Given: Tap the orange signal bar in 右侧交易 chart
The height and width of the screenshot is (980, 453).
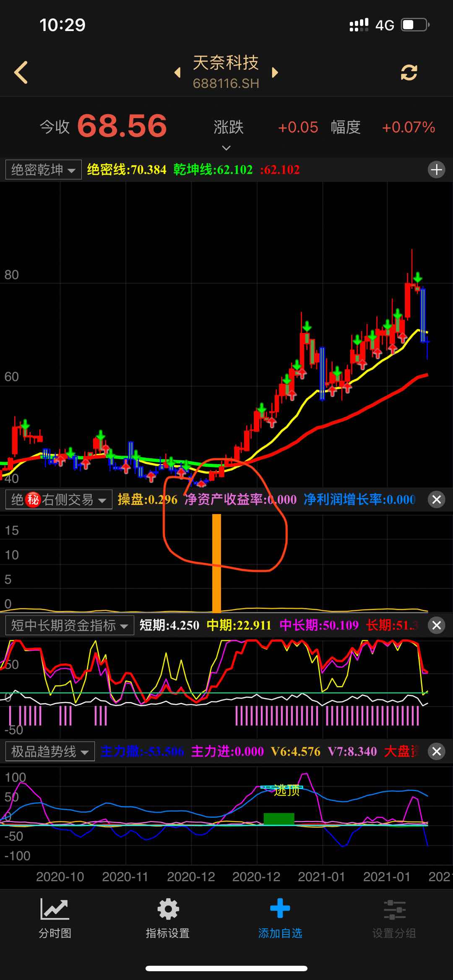Looking at the screenshot, I should [216, 562].
